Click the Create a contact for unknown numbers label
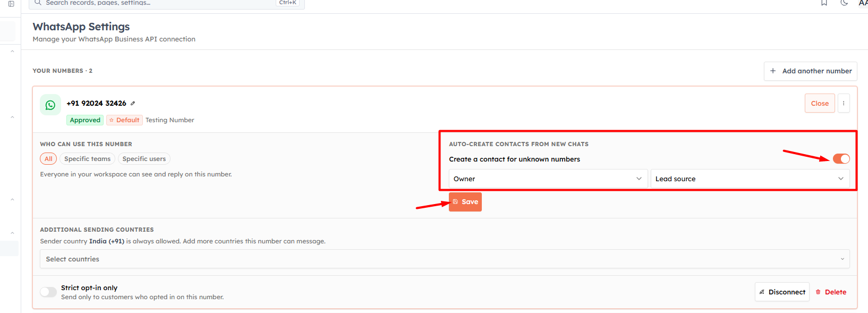The height and width of the screenshot is (313, 868). 514,159
